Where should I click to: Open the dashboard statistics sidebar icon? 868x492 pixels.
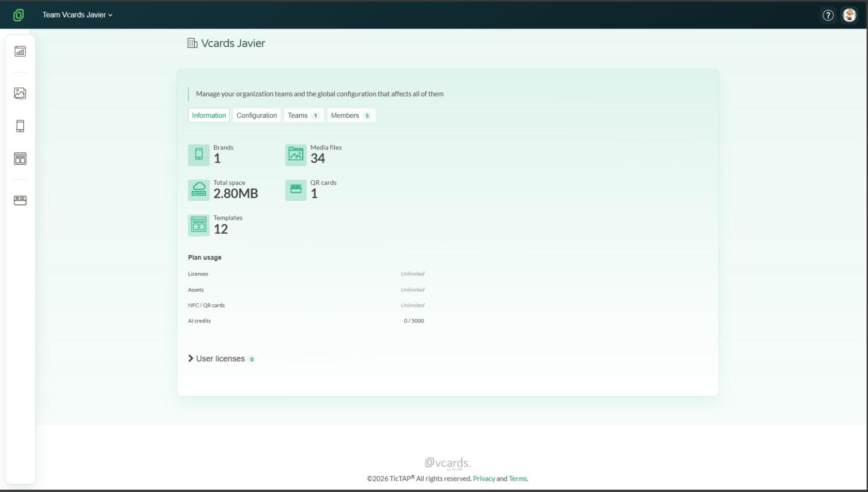(x=20, y=51)
